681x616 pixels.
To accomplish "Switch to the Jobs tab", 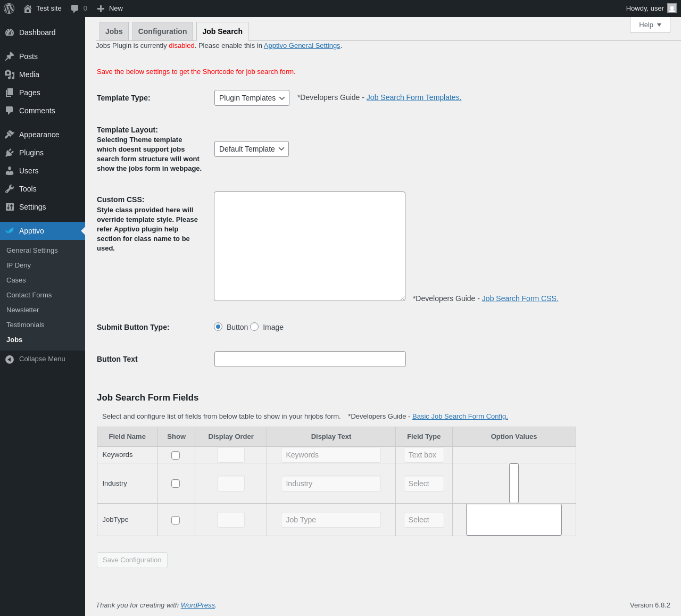I will (114, 31).
